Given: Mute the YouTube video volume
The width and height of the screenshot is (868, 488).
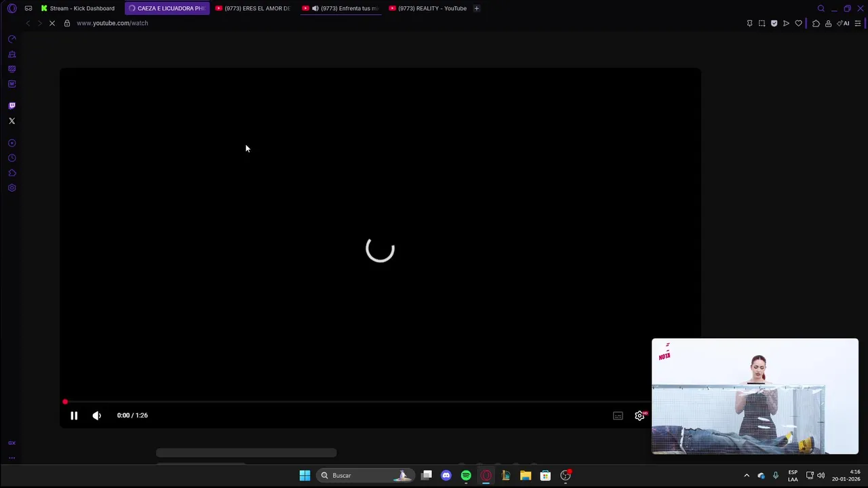Looking at the screenshot, I should tap(97, 415).
